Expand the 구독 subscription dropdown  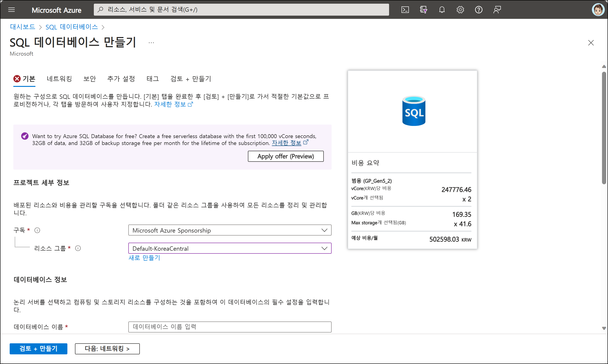(x=229, y=230)
